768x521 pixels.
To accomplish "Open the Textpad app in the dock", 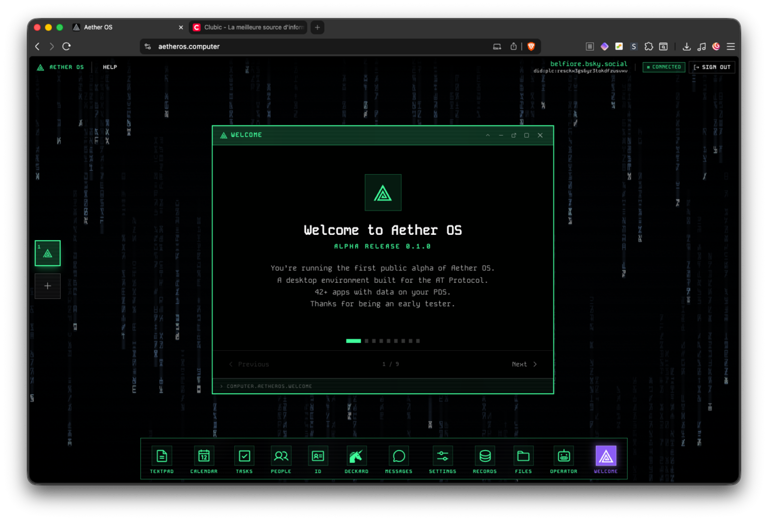I will pos(162,460).
